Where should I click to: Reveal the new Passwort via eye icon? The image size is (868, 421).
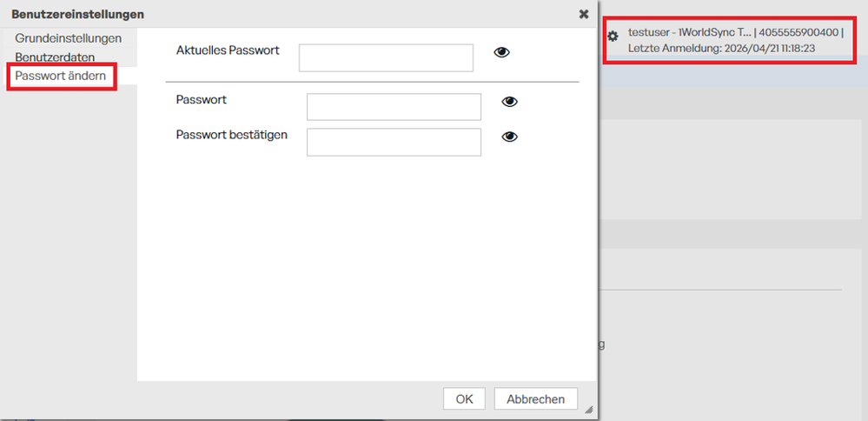point(509,102)
